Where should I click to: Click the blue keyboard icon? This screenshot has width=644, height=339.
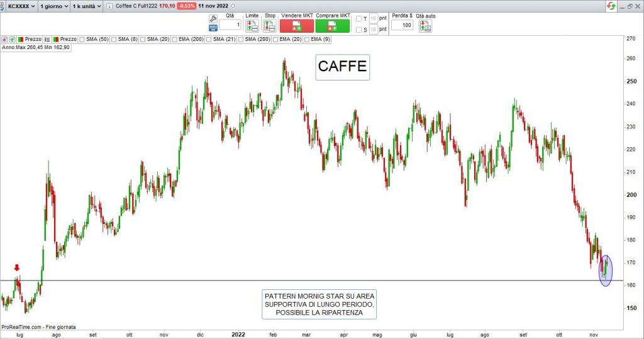[213, 28]
